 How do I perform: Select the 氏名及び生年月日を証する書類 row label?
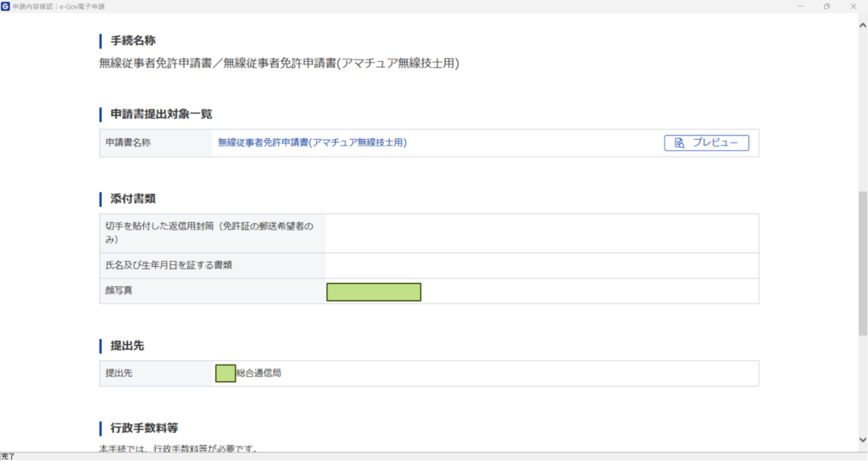tap(169, 265)
